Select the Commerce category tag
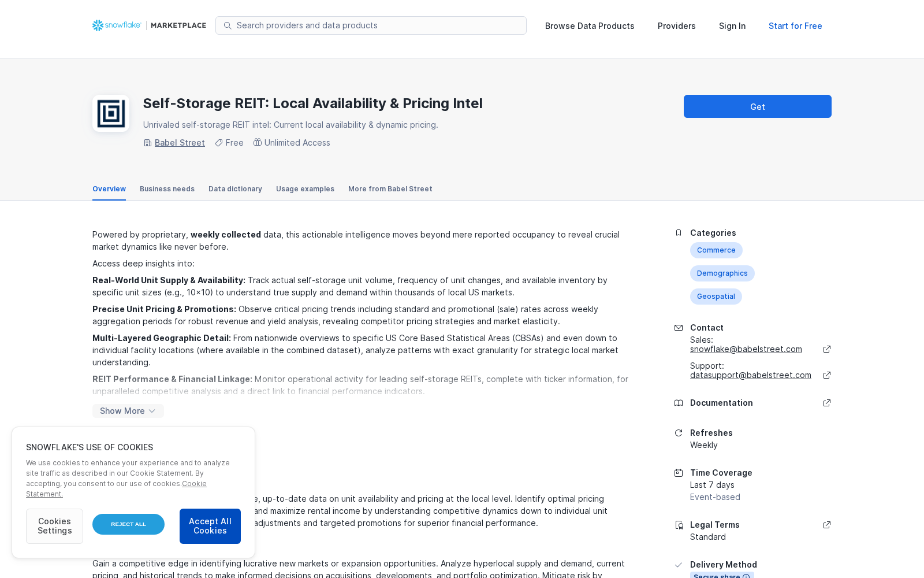Viewport: 924px width, 578px height. 716,250
